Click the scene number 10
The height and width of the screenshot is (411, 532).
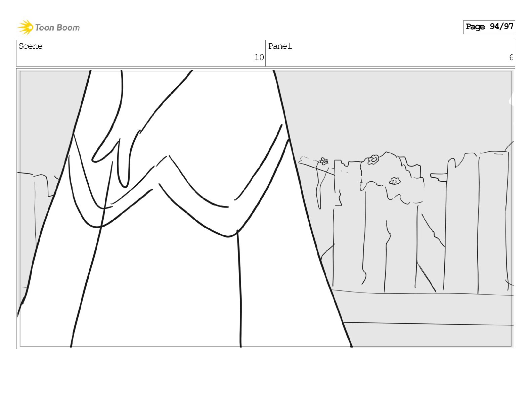[259, 57]
